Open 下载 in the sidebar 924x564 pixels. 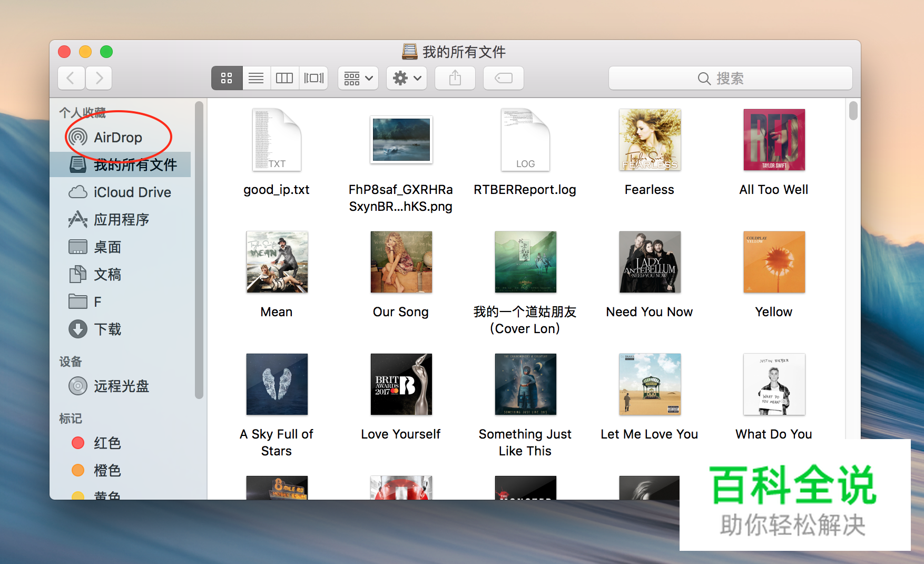tap(120, 329)
